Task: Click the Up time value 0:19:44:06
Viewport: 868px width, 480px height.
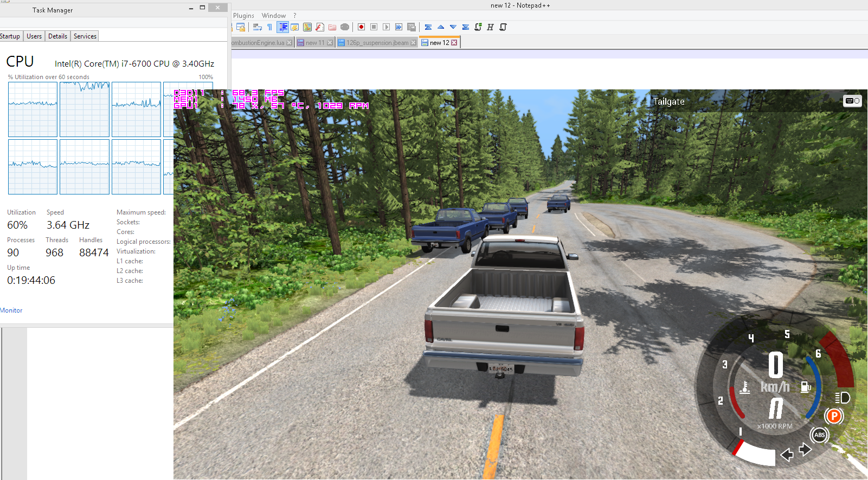Action: point(31,280)
